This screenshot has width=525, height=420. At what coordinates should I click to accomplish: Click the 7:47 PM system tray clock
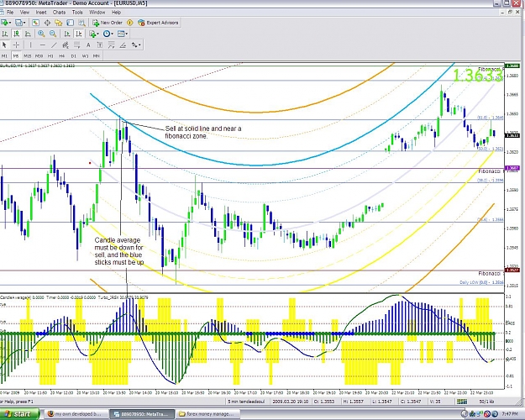[x=510, y=414]
